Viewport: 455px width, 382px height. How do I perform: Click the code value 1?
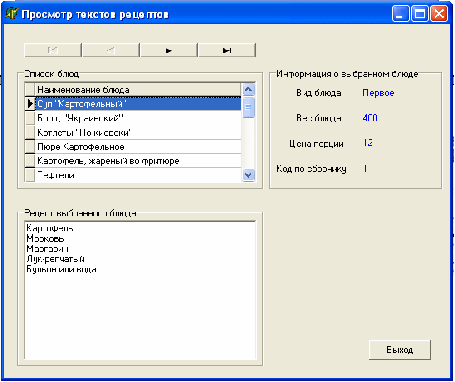tap(365, 168)
